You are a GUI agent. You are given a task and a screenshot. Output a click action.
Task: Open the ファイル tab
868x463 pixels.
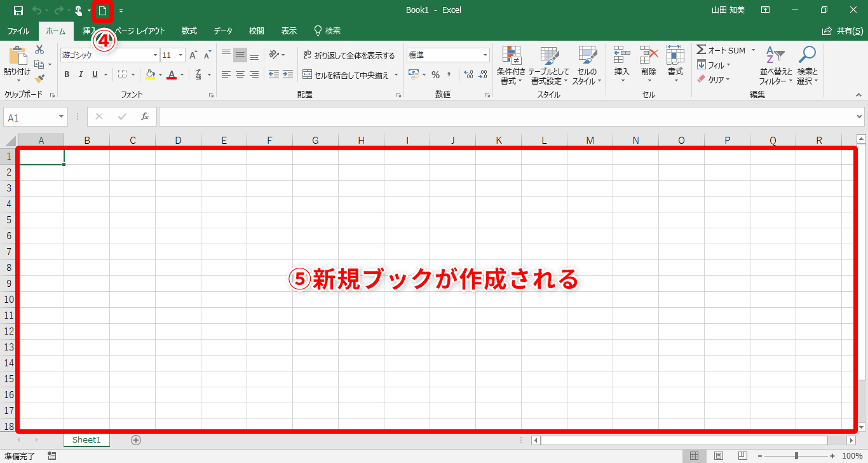point(18,31)
